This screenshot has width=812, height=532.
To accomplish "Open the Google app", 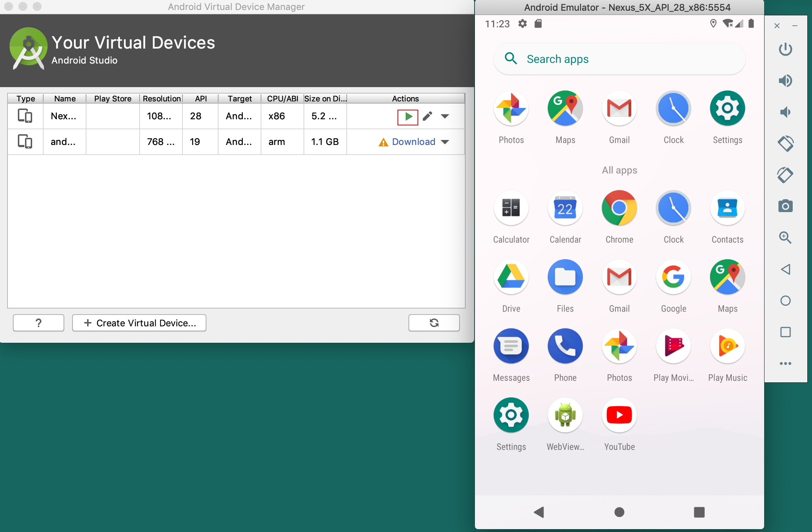I will pos(673,286).
